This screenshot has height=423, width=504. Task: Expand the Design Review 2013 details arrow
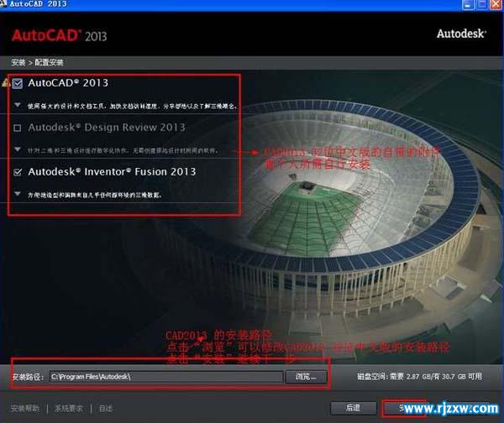point(18,149)
